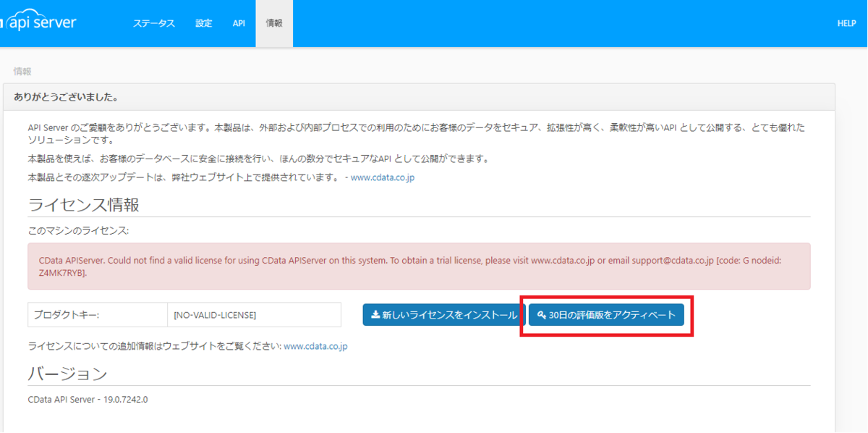Open the HELP link
This screenshot has height=433, width=868.
tap(846, 23)
